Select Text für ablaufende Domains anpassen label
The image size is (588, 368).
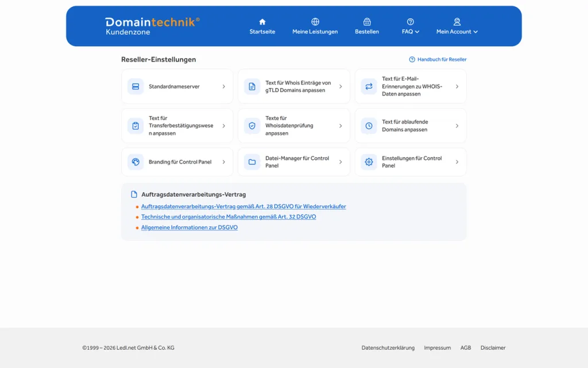tap(405, 126)
